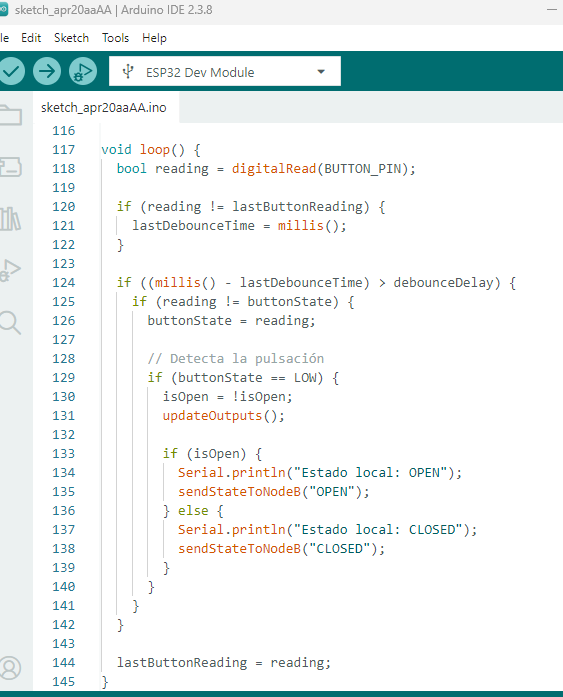Click line number 117 in the gutter
563x697 pixels.
64,149
